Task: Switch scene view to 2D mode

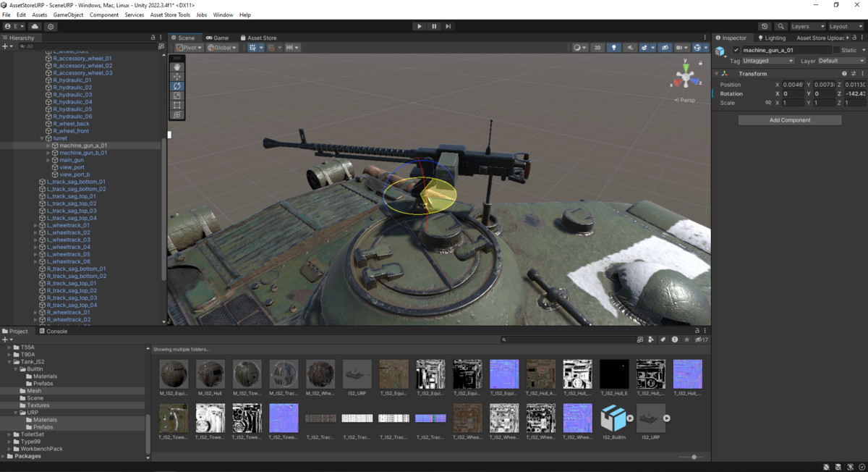Action: click(x=597, y=47)
